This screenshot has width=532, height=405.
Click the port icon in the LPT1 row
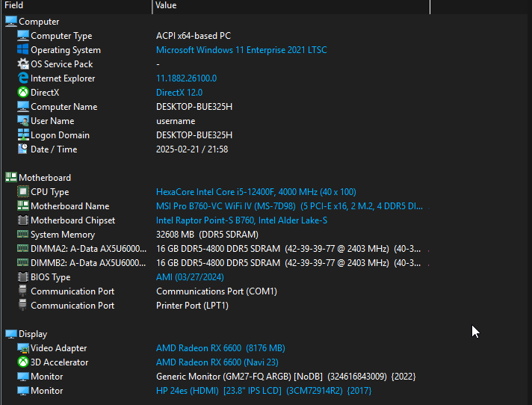pyautogui.click(x=22, y=306)
